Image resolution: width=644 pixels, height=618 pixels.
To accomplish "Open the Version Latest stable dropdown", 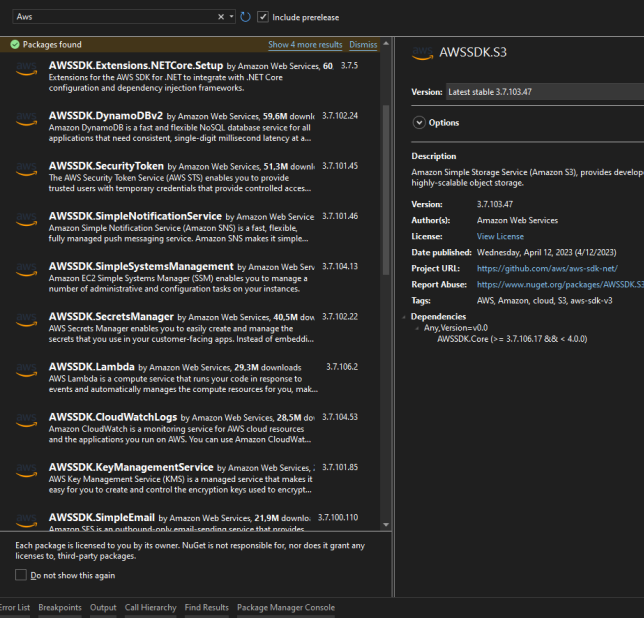I will [545, 92].
